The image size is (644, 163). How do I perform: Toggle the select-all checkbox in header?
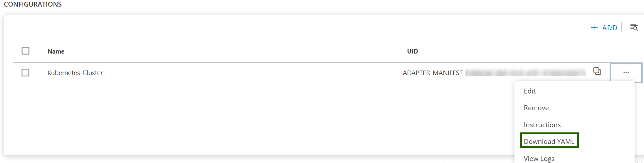click(x=25, y=51)
